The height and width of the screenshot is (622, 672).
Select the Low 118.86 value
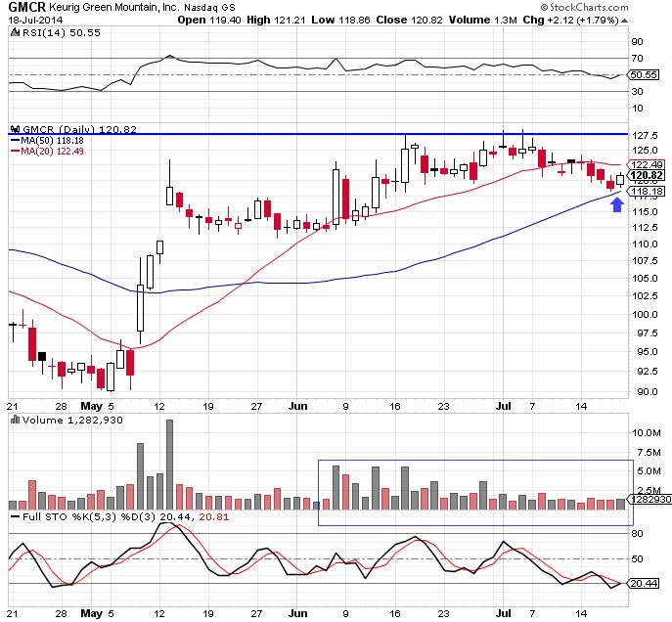point(340,21)
